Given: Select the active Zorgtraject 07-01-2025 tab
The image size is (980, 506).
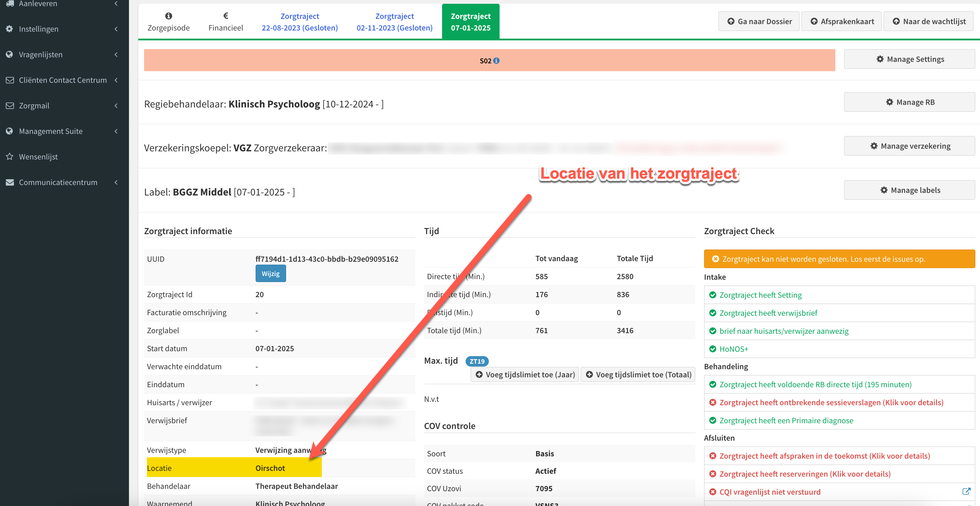Looking at the screenshot, I should click(x=471, y=21).
